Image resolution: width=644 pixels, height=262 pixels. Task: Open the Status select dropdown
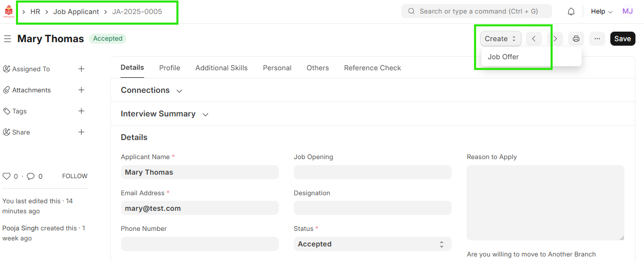pos(372,244)
